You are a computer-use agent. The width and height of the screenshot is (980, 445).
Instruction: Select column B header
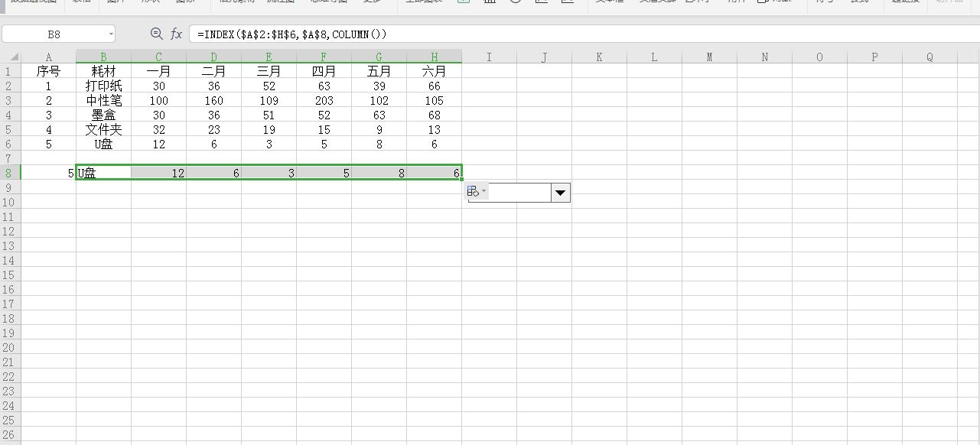click(x=104, y=57)
